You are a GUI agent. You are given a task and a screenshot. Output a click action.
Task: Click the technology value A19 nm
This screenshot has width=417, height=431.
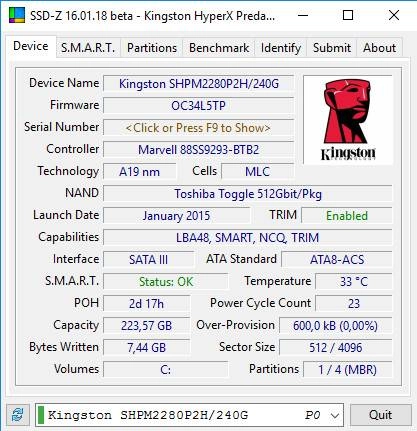click(x=140, y=172)
